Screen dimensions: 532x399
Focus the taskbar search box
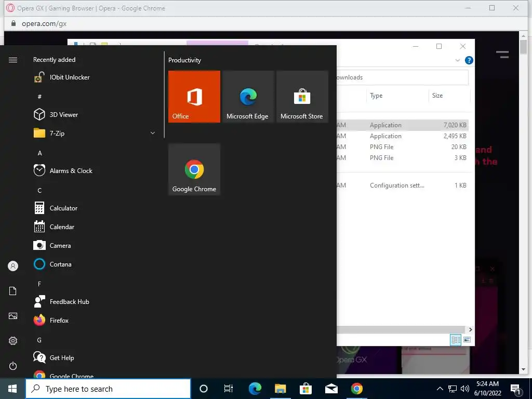coord(108,389)
